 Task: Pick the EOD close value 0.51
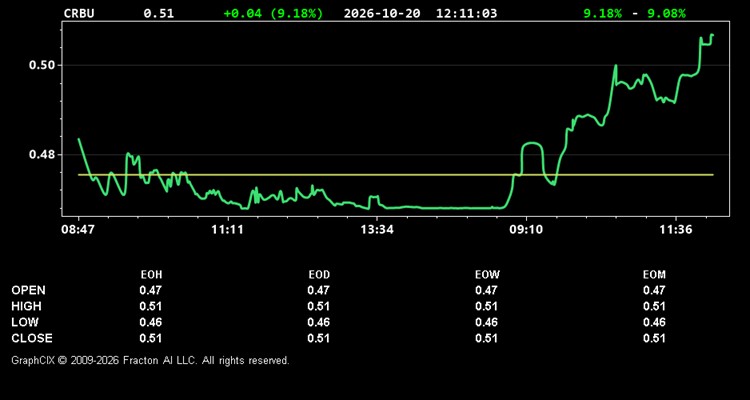pos(319,338)
